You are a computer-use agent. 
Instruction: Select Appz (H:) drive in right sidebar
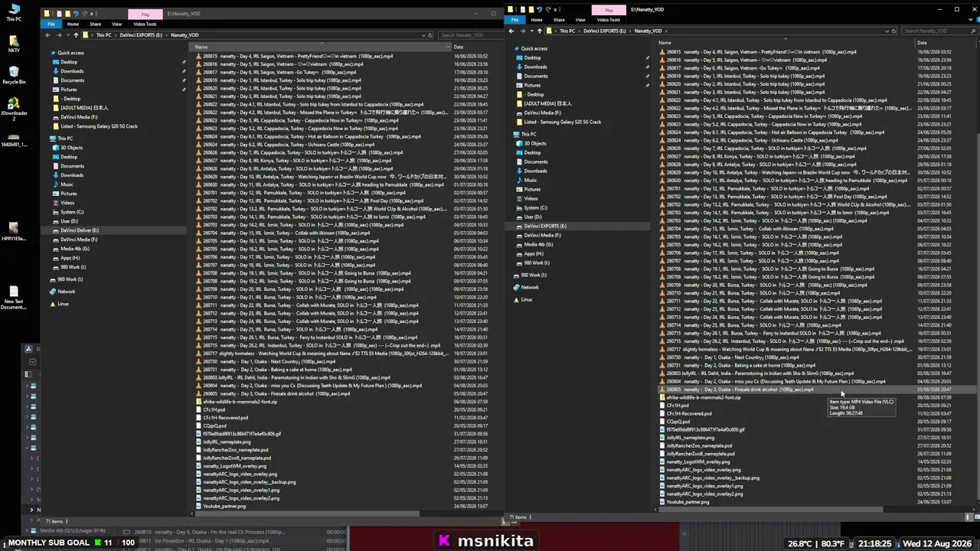point(534,253)
